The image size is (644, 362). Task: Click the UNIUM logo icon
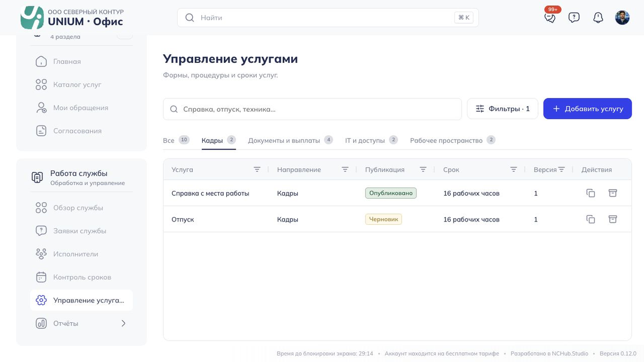click(x=32, y=18)
